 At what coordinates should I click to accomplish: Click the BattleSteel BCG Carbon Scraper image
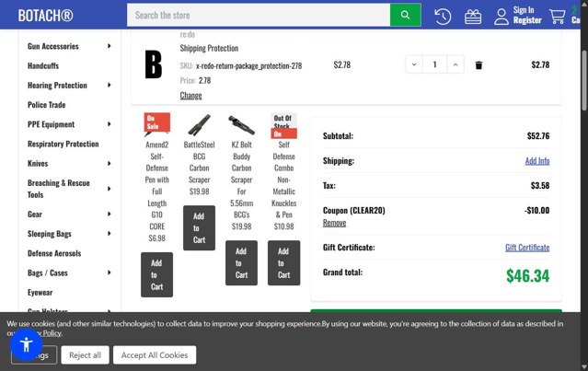(199, 124)
